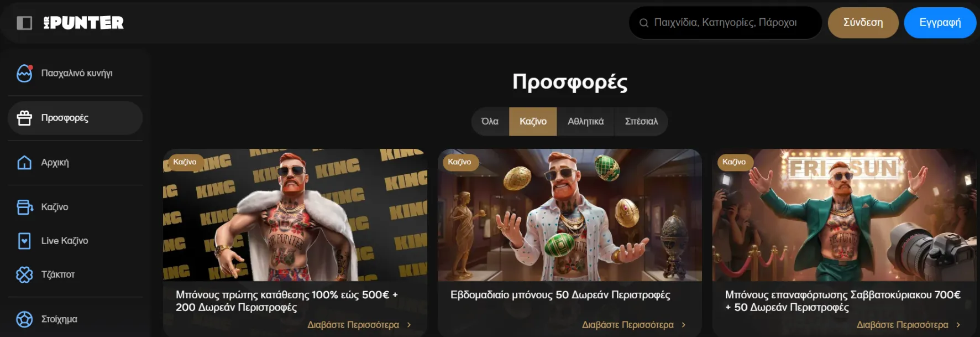Click the blue Εγγραφή register button
The height and width of the screenshot is (337, 980).
click(940, 23)
